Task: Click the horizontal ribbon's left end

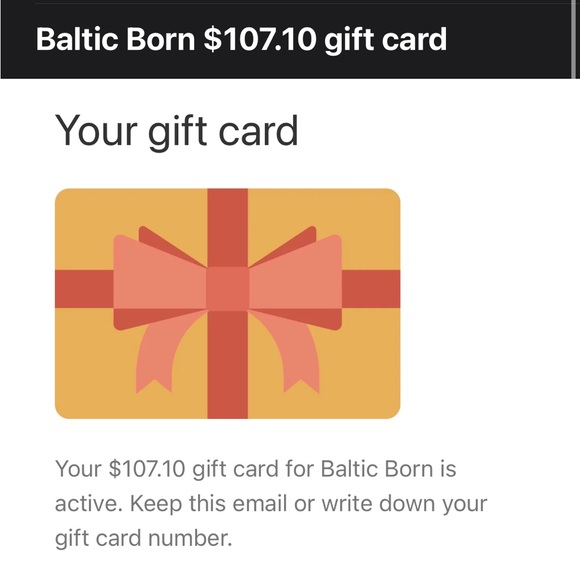Action: click(x=84, y=289)
